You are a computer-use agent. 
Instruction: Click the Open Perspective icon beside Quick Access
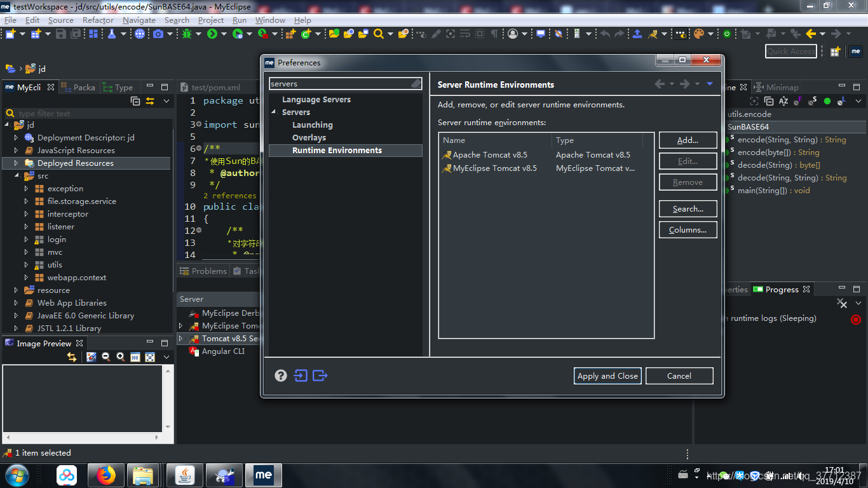tap(835, 51)
